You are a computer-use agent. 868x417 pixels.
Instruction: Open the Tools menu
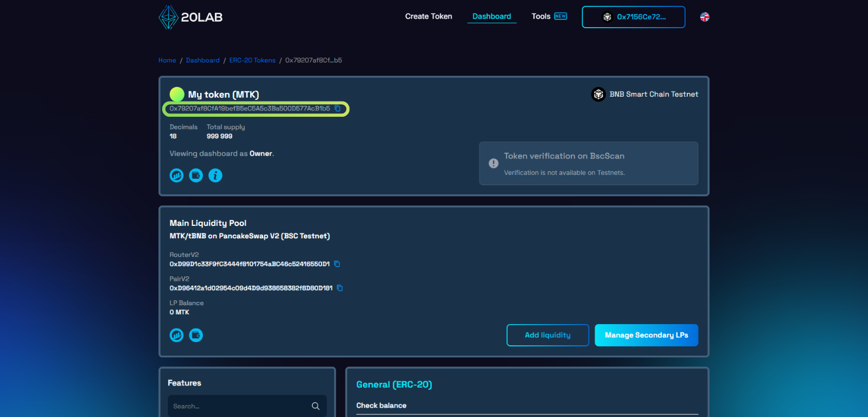[541, 16]
